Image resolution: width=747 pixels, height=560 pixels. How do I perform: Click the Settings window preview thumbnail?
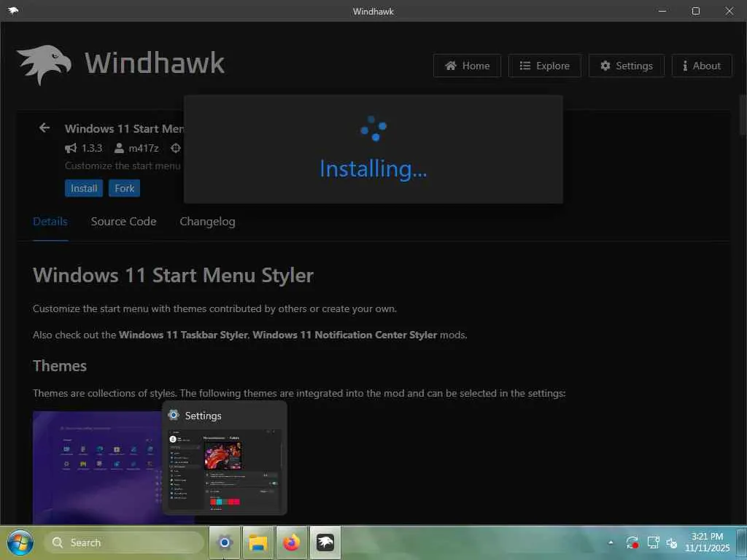[225, 470]
